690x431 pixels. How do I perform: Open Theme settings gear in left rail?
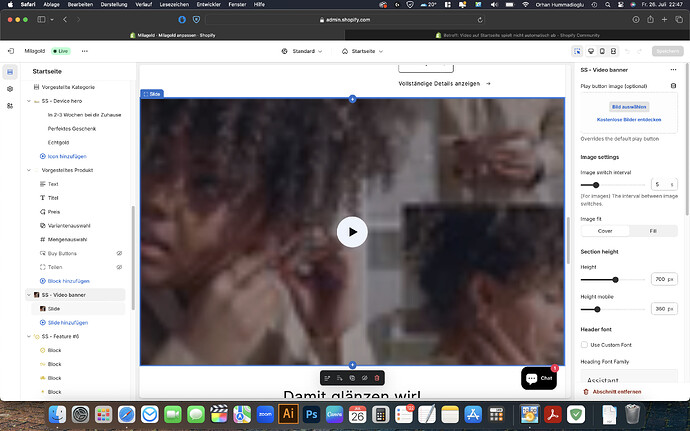10,89
